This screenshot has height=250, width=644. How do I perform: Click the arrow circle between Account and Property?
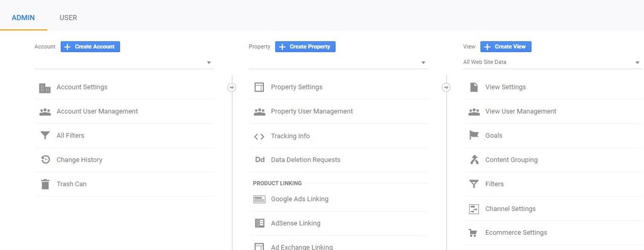(231, 87)
